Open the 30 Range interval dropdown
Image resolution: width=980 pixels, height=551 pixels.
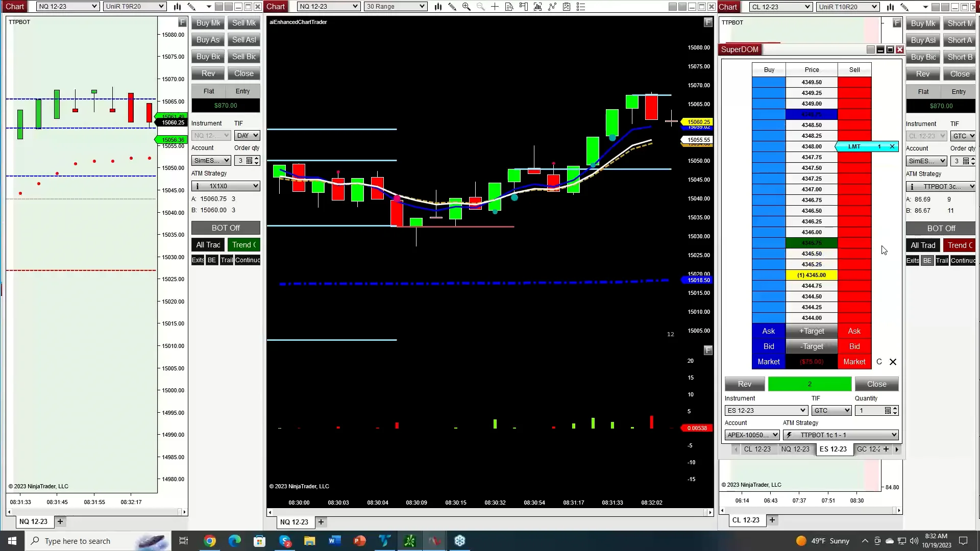click(x=396, y=7)
